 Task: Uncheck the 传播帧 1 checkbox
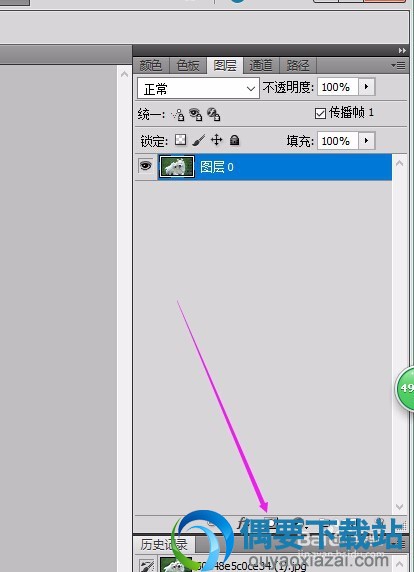[320, 113]
